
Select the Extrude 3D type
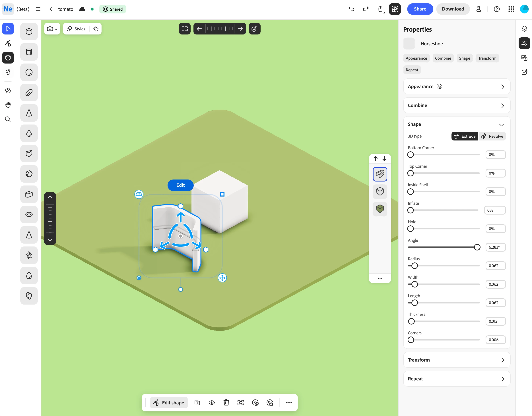click(465, 136)
